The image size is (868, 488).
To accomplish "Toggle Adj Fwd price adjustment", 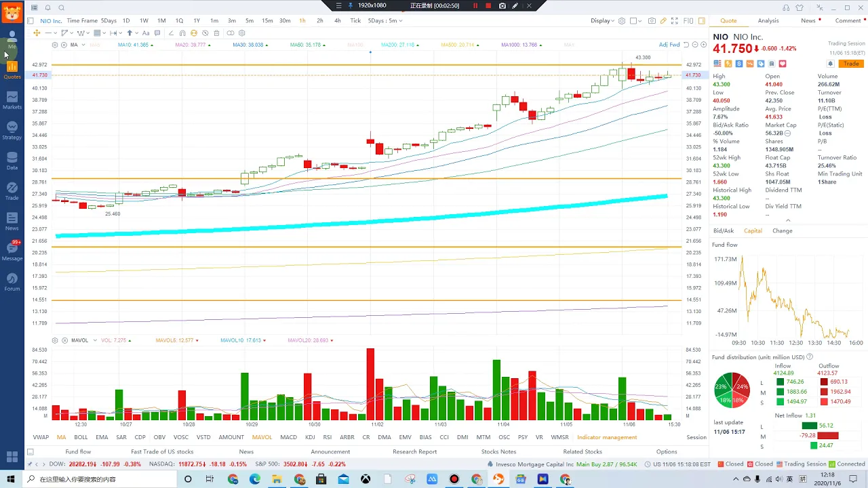I will coord(669,45).
